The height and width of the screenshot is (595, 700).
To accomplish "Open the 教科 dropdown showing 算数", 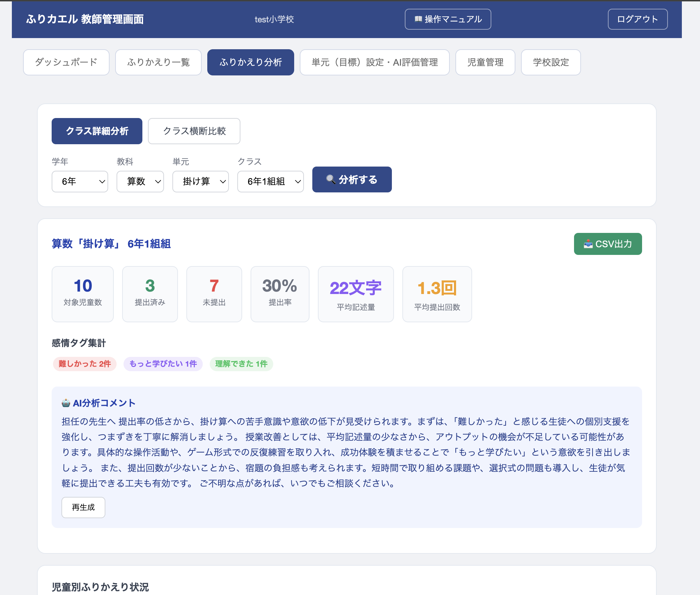I will tap(140, 182).
